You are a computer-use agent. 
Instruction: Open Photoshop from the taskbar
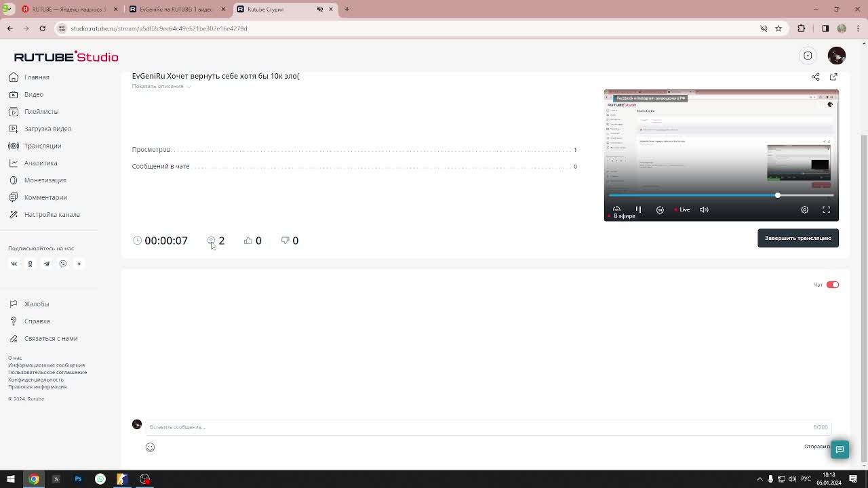pos(78,479)
